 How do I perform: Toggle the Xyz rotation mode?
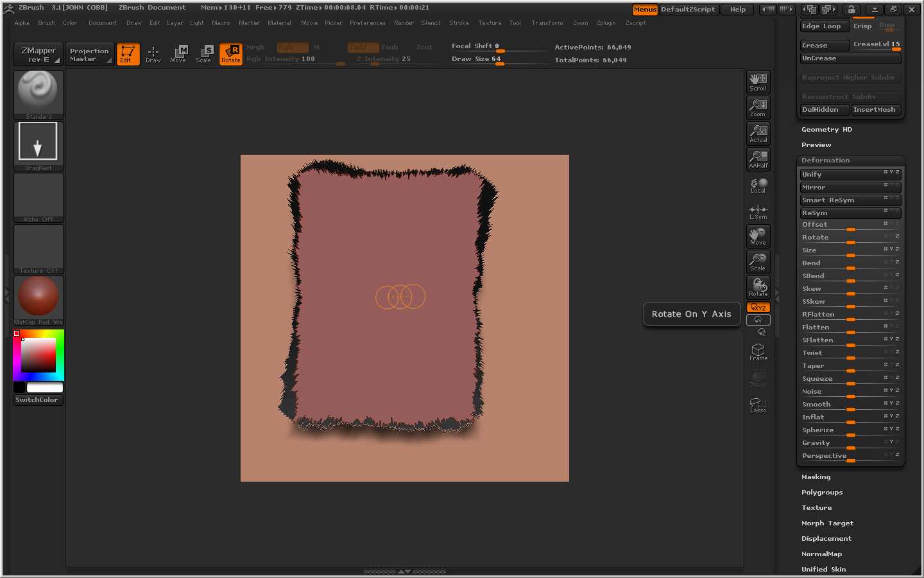758,308
